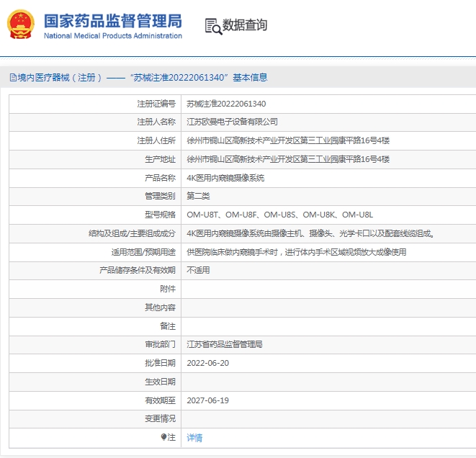
Task: Select product name 4K医用内窥镜摄像系统
Action: (x=225, y=178)
